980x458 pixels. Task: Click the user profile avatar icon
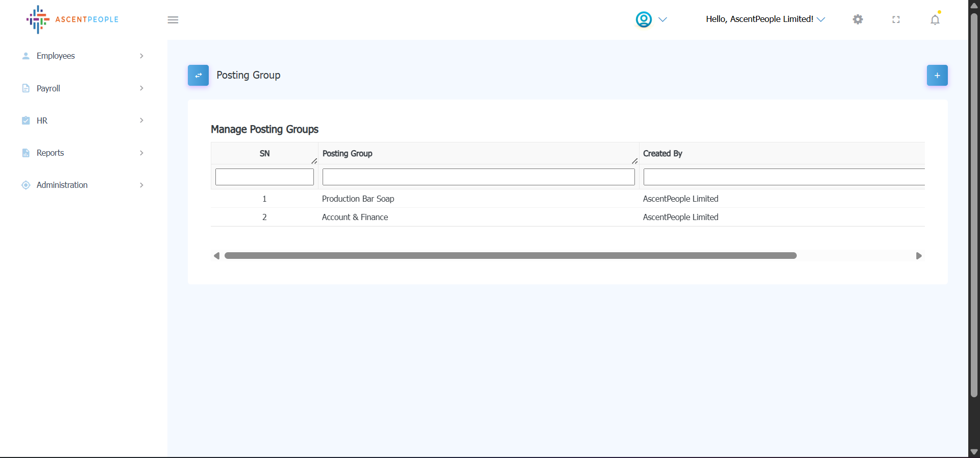coord(644,19)
